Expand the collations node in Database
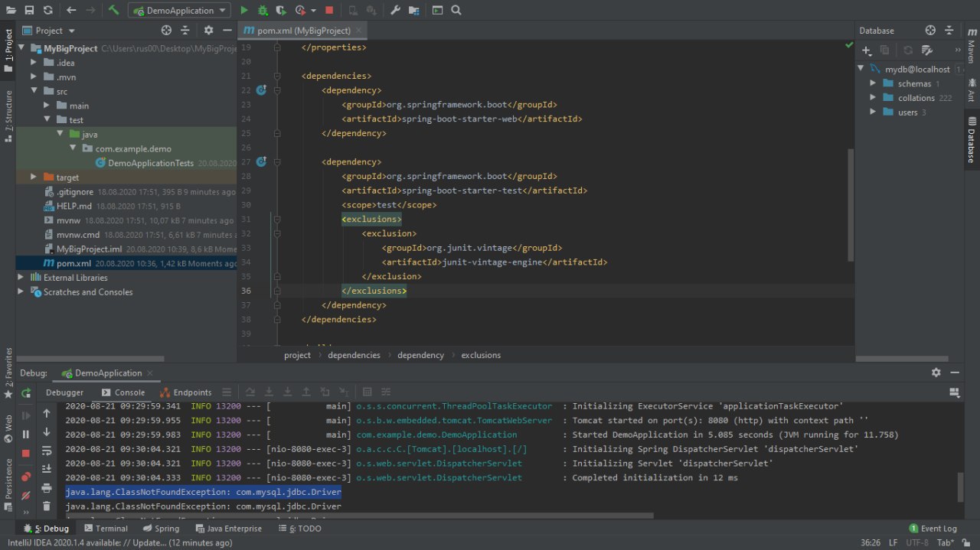This screenshot has width=980, height=550. tap(873, 98)
